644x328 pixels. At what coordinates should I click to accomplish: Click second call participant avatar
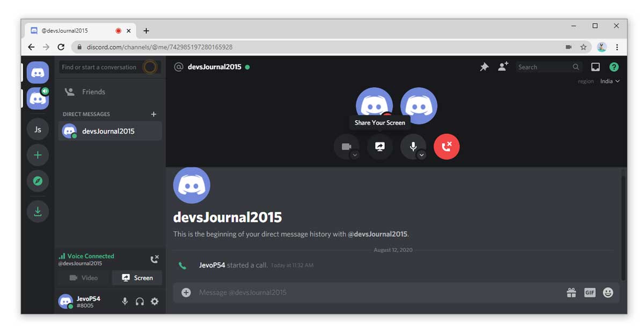419,106
